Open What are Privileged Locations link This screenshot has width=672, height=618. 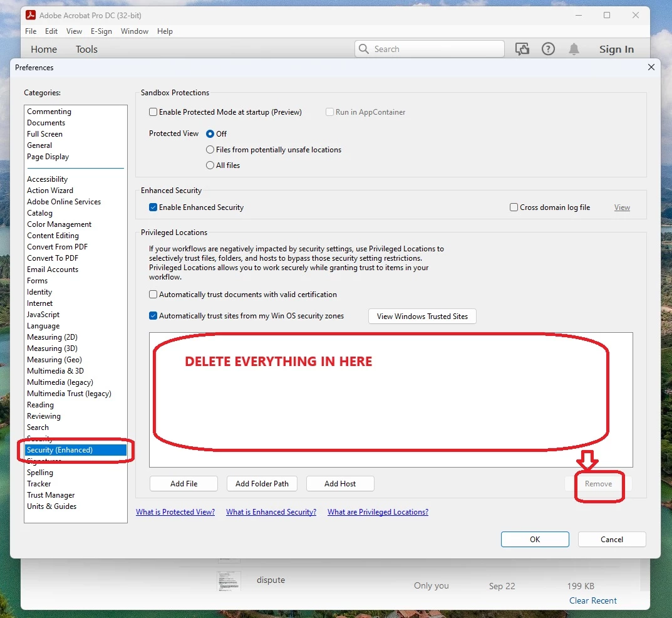click(378, 511)
